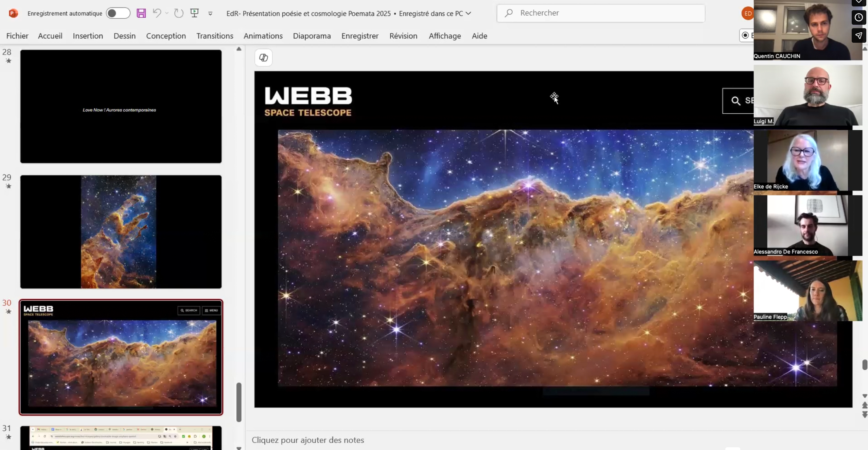This screenshot has height=450, width=868.
Task: Select the Animations tab
Action: coord(263,36)
